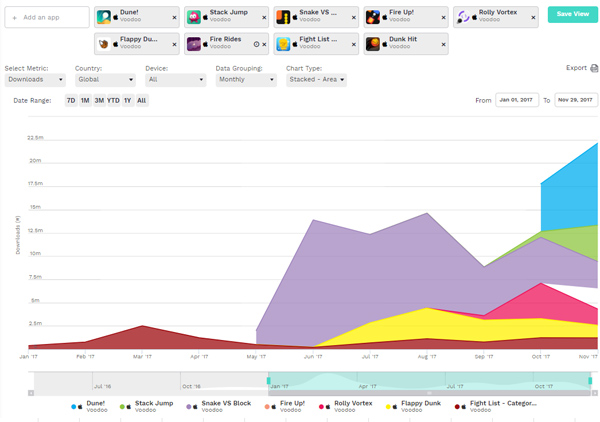This screenshot has height=422, width=600.
Task: Remove Fight List chip
Action: pyautogui.click(x=354, y=44)
